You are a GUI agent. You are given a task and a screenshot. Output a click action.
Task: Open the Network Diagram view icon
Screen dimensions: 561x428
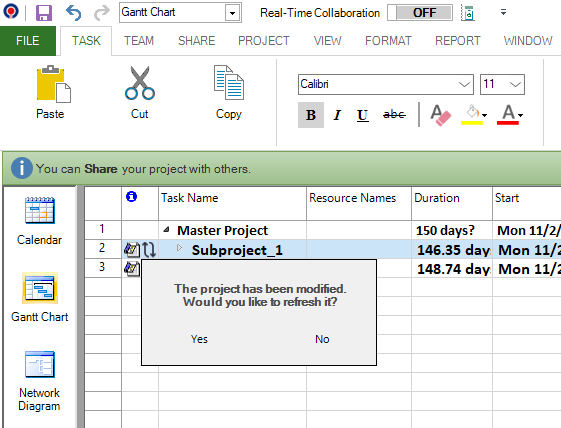tap(40, 364)
